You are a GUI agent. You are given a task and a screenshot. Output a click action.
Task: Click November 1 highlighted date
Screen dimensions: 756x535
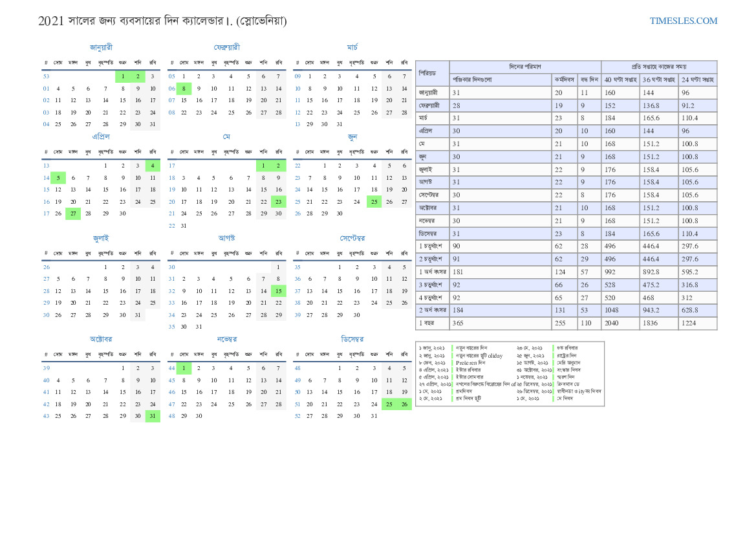[184, 368]
